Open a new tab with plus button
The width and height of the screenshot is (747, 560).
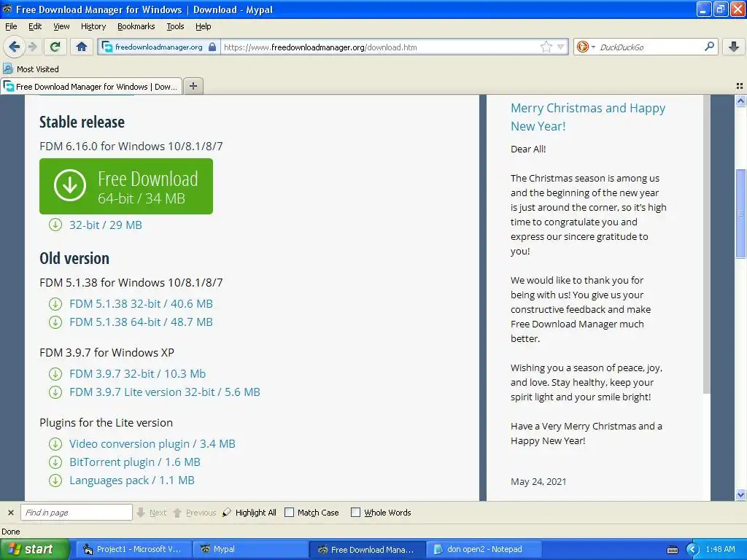click(x=193, y=86)
